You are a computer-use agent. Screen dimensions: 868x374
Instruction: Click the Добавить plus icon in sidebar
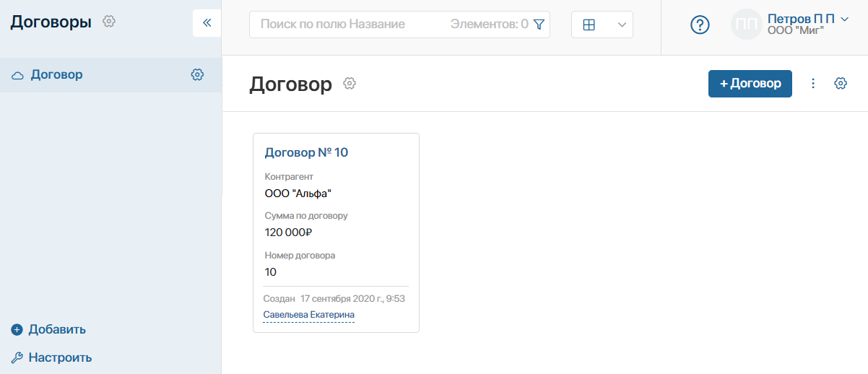tap(17, 330)
